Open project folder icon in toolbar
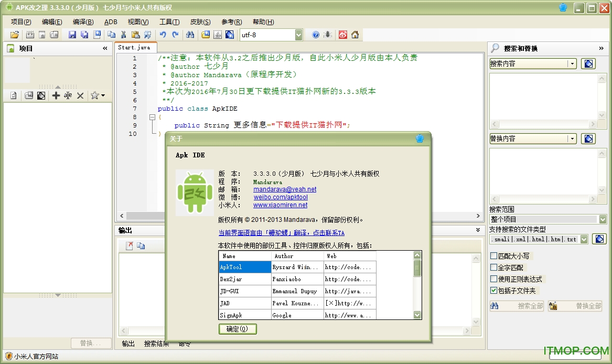 coord(15,35)
